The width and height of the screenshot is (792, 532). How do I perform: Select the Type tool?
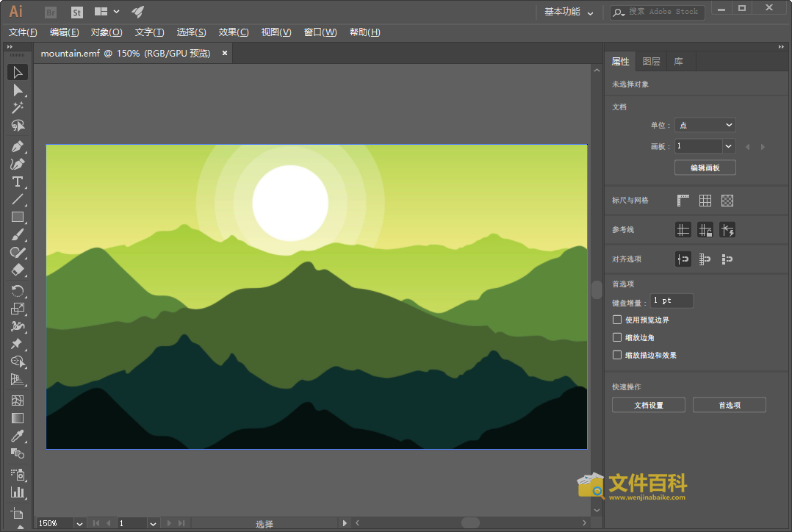(18, 181)
